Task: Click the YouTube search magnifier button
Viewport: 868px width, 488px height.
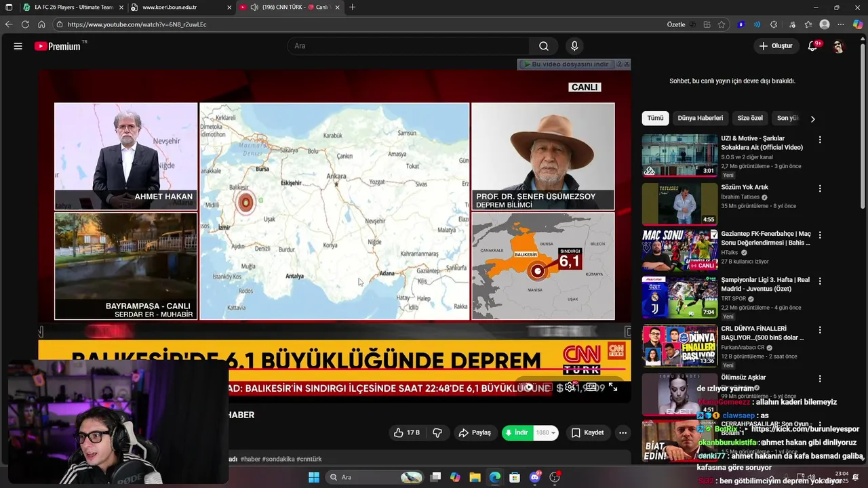Action: tap(544, 46)
